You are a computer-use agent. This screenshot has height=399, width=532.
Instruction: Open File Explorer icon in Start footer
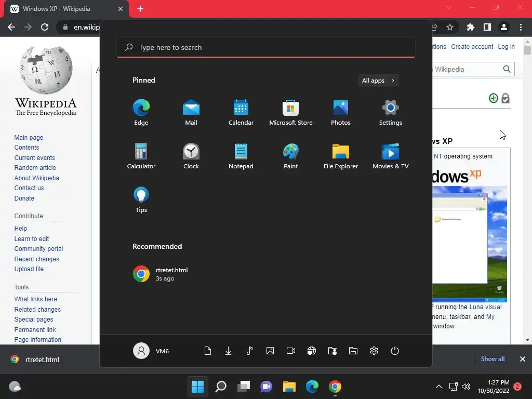pyautogui.click(x=353, y=351)
